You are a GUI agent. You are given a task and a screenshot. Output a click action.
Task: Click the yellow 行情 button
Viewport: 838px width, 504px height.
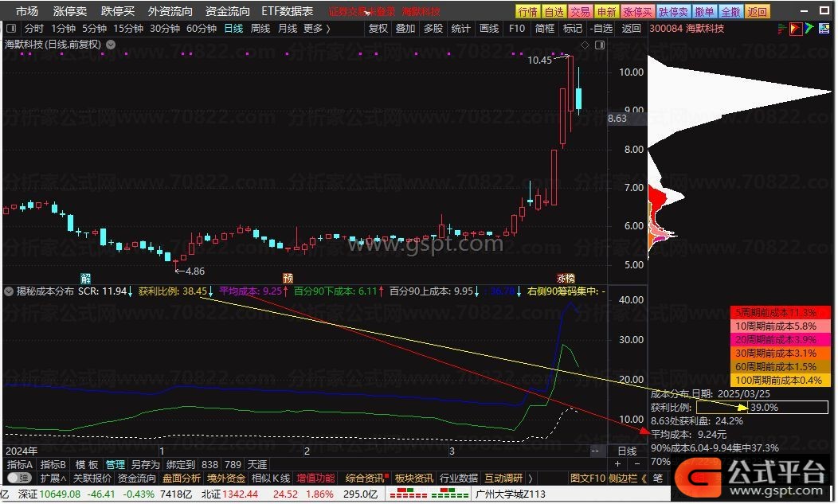[528, 12]
